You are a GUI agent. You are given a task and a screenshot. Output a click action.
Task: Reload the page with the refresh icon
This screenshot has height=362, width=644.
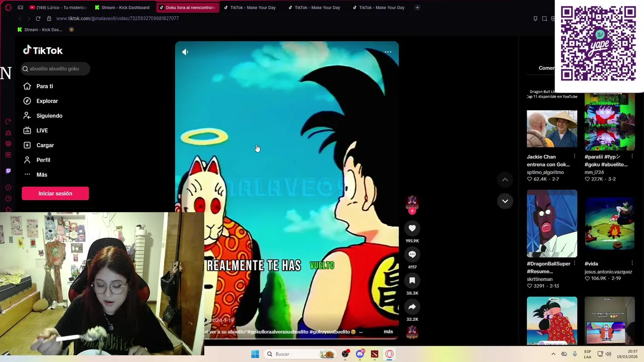(x=38, y=19)
